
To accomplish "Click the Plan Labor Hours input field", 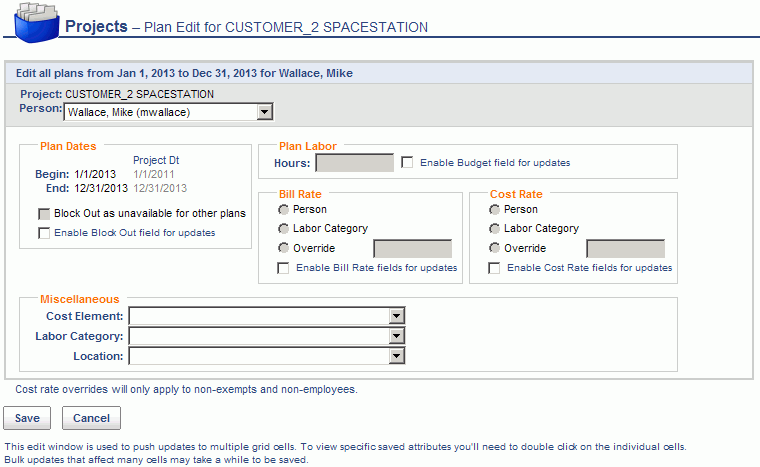I will [x=355, y=163].
